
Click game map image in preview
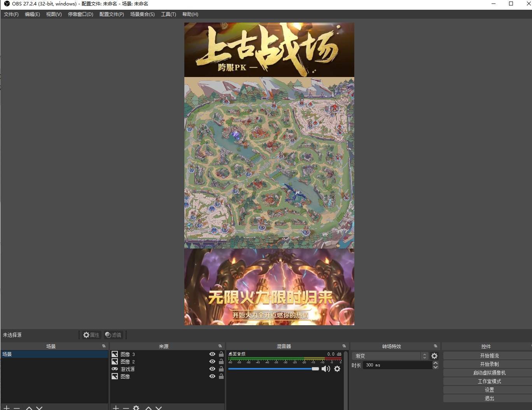(269, 163)
